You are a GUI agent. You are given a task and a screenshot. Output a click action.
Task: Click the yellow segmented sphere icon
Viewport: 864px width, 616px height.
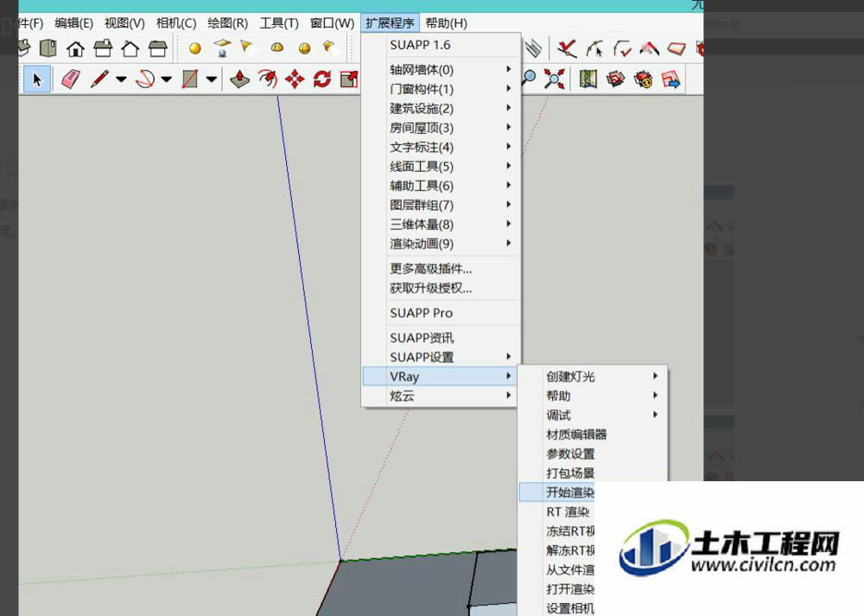pos(304,48)
